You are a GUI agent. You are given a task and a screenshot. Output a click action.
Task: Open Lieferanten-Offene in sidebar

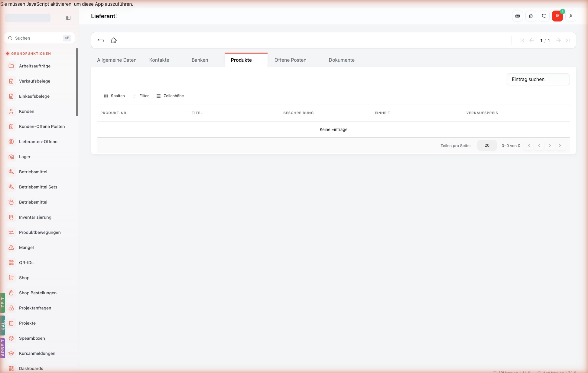pos(40,142)
